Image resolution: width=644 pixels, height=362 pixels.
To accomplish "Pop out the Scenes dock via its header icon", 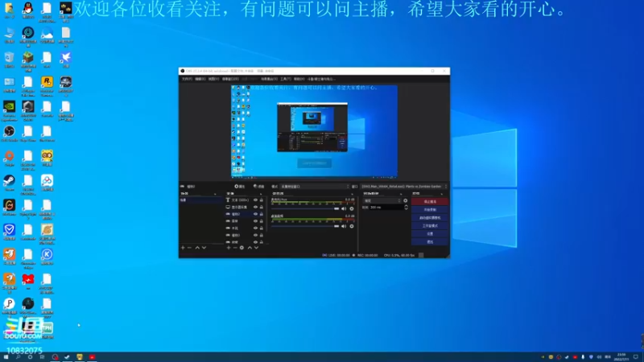I will pyautogui.click(x=215, y=194).
